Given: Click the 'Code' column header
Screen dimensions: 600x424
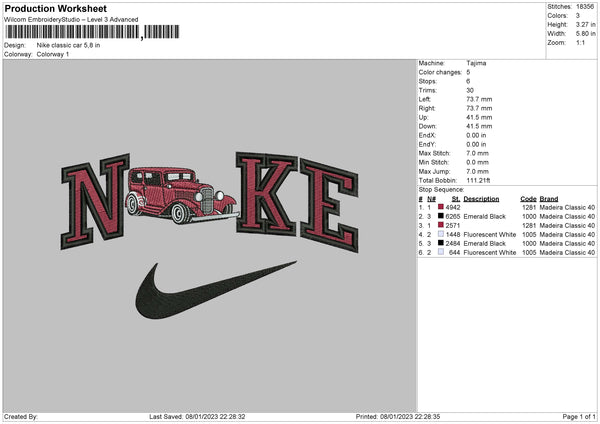Looking at the screenshot, I should (528, 199).
